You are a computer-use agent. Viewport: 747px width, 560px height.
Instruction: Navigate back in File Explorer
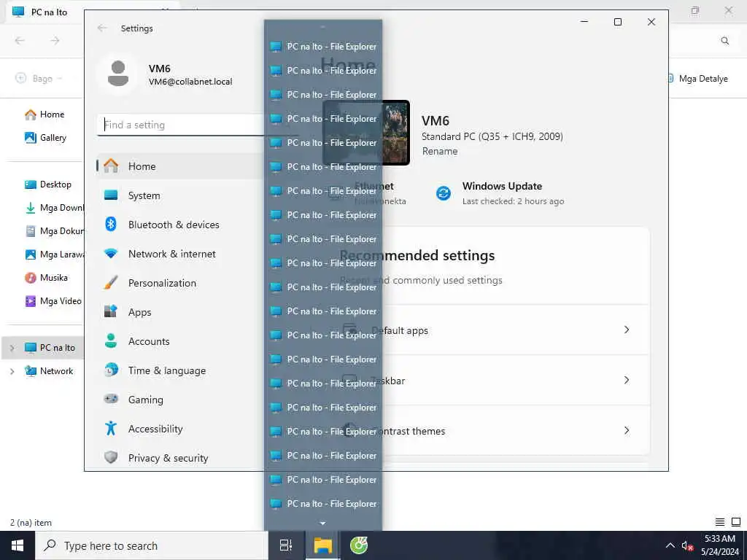20,41
